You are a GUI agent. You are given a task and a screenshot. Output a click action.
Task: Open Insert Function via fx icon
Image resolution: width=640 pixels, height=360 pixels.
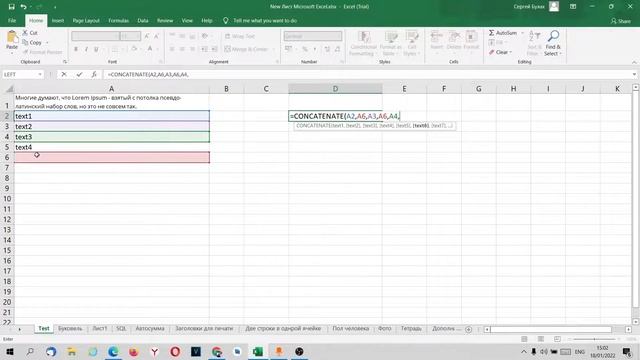pyautogui.click(x=94, y=74)
